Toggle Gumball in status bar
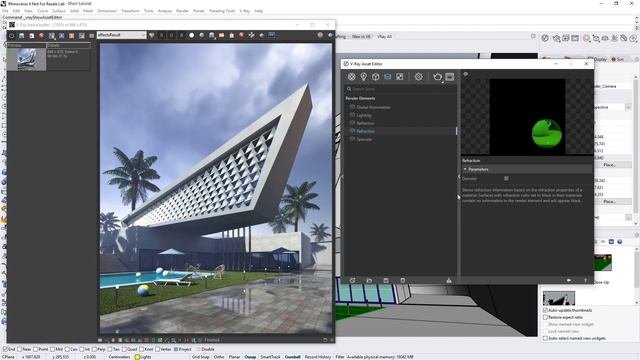Screen dimensions: 640x360 pyautogui.click(x=292, y=357)
